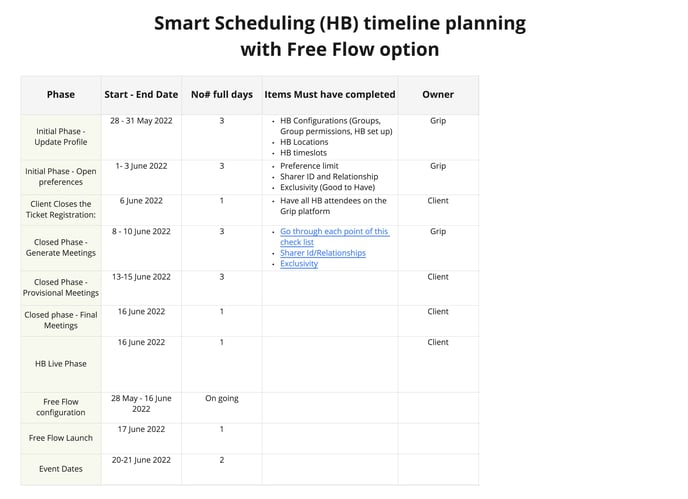This screenshot has width=688, height=499.
Task: Select the page title heading text
Action: (340, 36)
